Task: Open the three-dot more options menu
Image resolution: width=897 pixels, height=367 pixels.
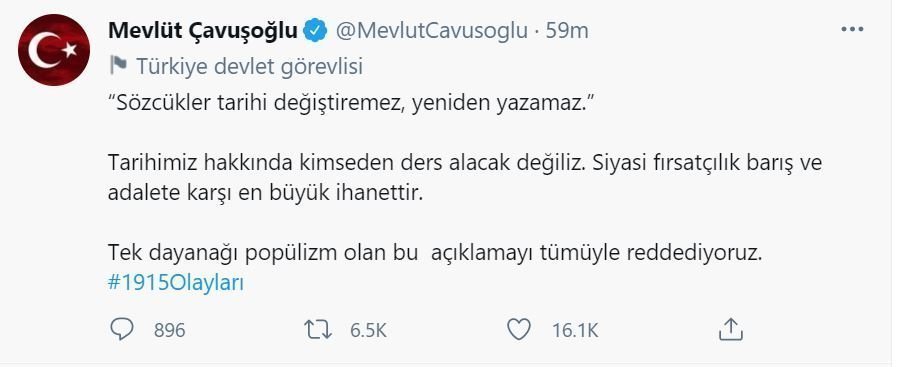Action: tap(852, 30)
